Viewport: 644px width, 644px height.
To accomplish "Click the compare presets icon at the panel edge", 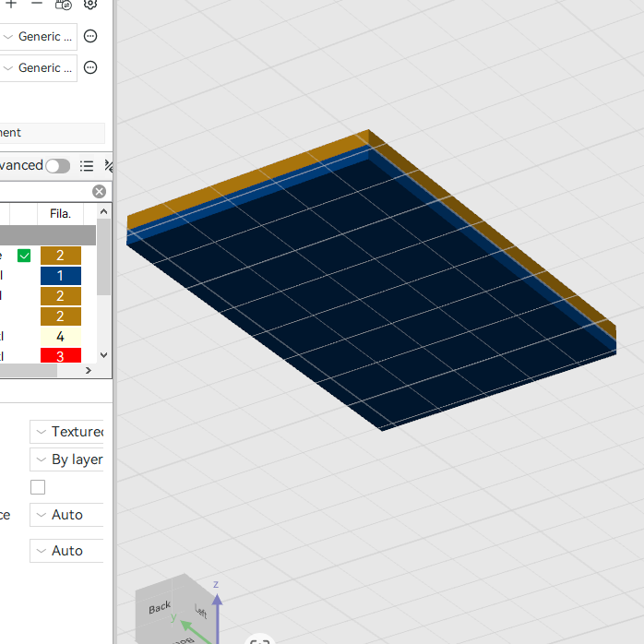I will pyautogui.click(x=109, y=165).
